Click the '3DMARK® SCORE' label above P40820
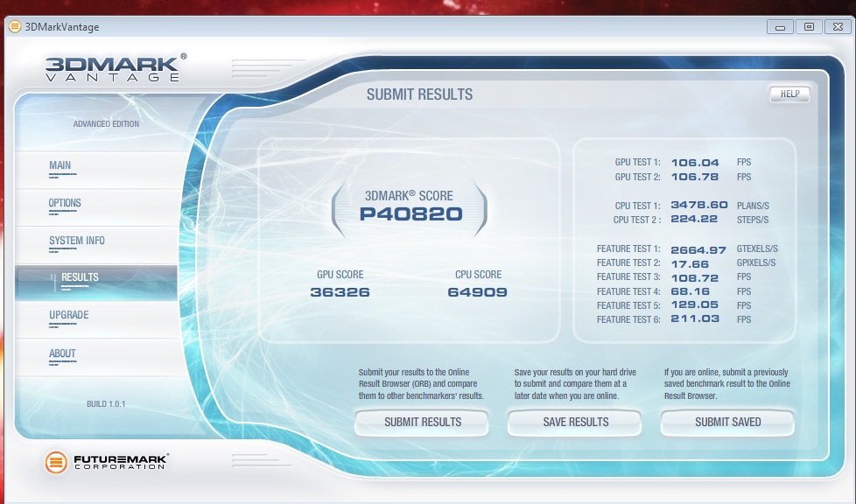The height and width of the screenshot is (504, 856). [409, 195]
